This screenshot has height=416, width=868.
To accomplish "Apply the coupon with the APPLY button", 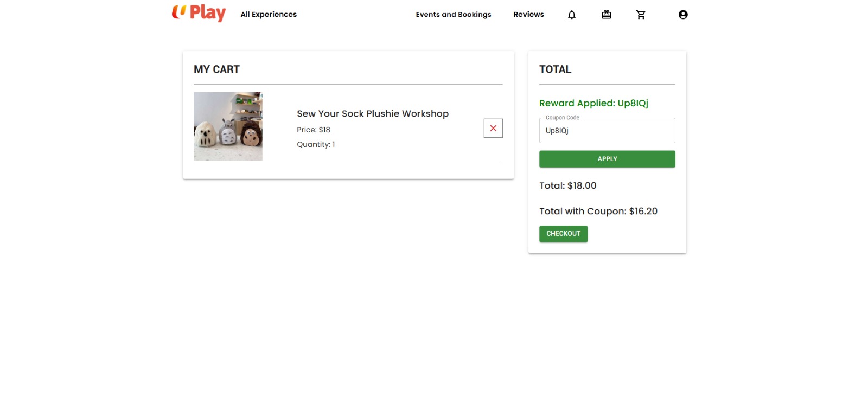I will (607, 159).
